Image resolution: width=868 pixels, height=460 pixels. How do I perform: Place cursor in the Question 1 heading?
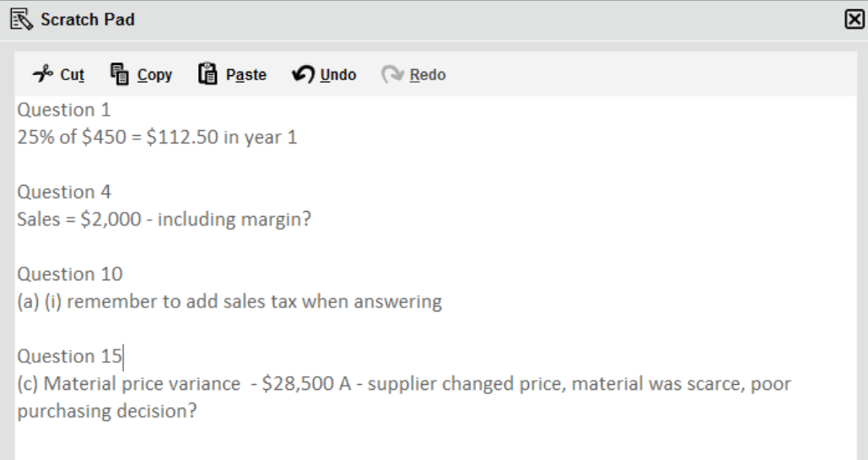click(x=63, y=110)
